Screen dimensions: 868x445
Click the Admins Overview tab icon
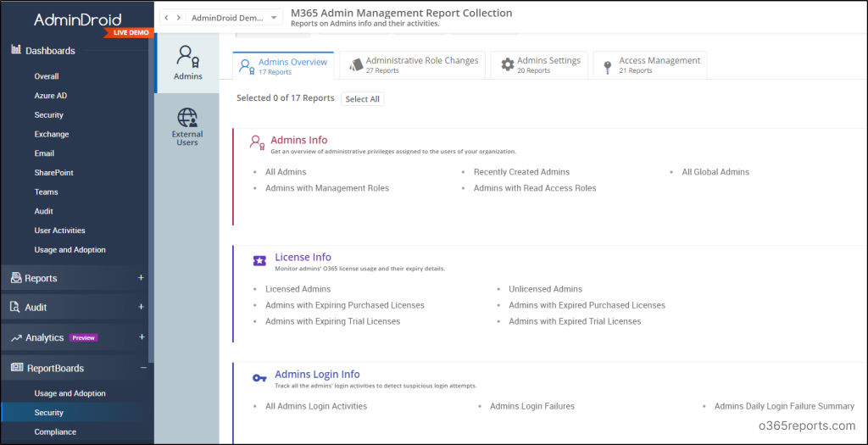247,66
